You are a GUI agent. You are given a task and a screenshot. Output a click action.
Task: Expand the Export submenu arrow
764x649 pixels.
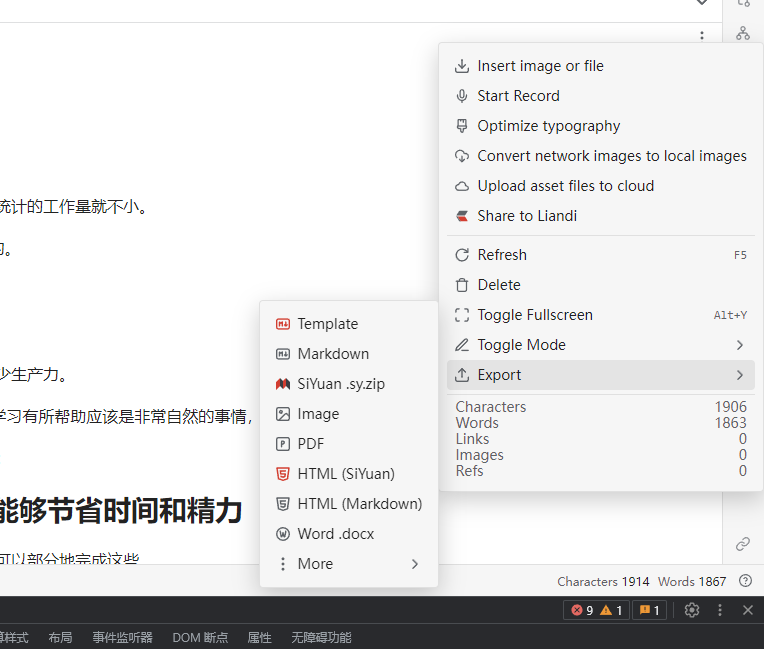coord(740,375)
